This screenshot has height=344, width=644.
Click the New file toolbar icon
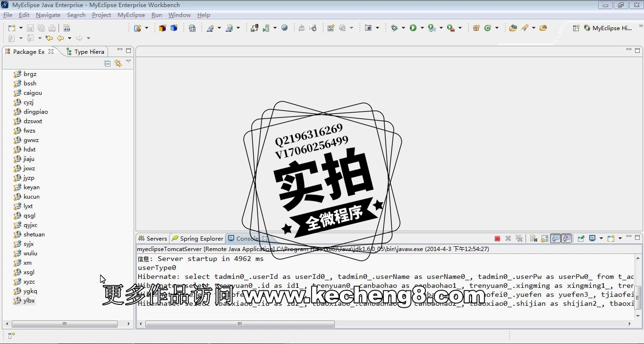coord(12,28)
